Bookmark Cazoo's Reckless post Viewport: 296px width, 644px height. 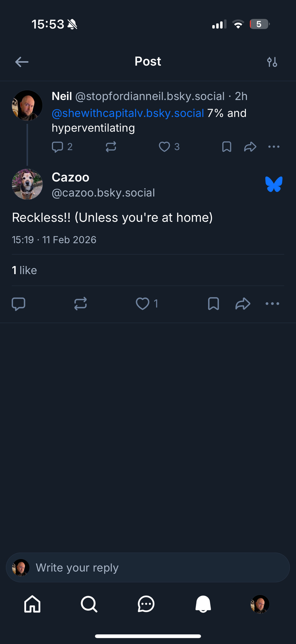coord(214,304)
